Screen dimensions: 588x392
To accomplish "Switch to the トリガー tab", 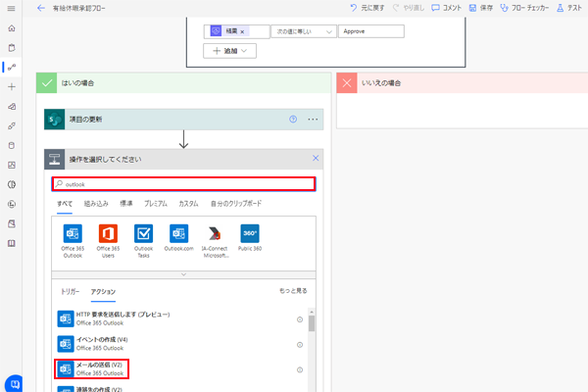I will coord(71,291).
